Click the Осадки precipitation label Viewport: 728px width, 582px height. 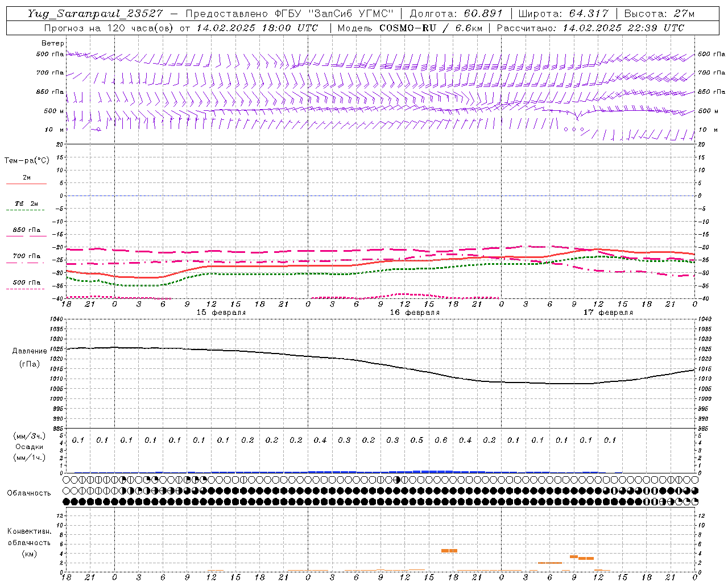(x=29, y=447)
